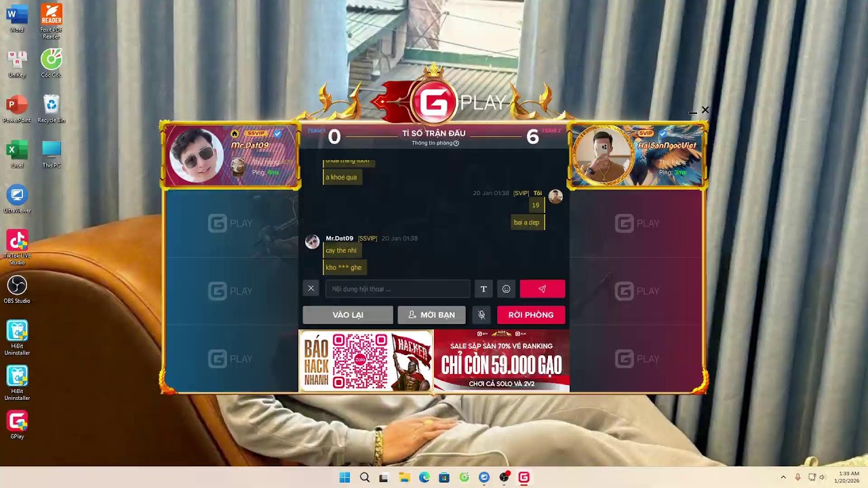The image size is (868, 488).
Task: Click the verified badge on Mr.Dat09's card
Action: pos(277,134)
